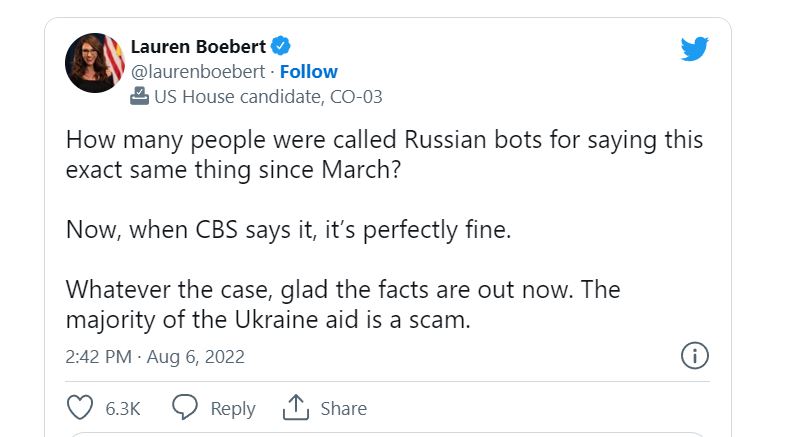Click the Reply text label
This screenshot has width=790, height=437.
[x=233, y=409]
